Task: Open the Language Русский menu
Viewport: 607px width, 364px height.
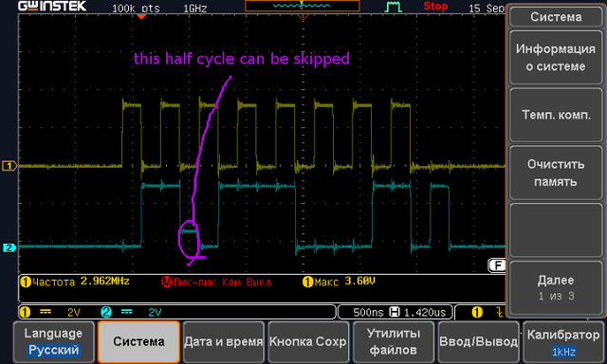Action: click(53, 342)
